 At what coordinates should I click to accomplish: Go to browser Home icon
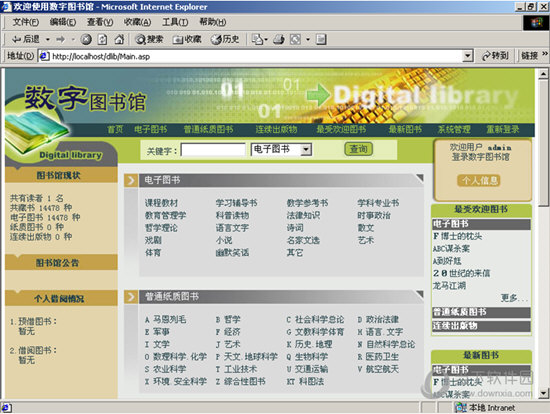(x=119, y=39)
